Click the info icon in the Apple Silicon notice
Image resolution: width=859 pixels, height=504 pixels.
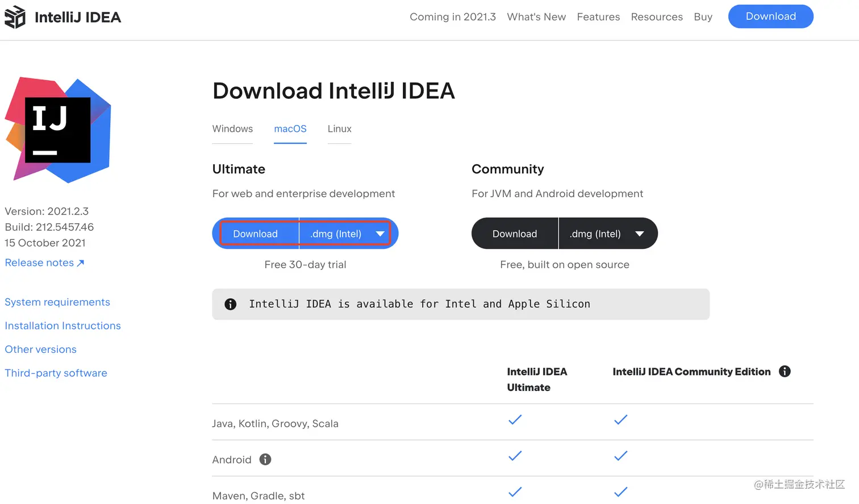pyautogui.click(x=230, y=304)
